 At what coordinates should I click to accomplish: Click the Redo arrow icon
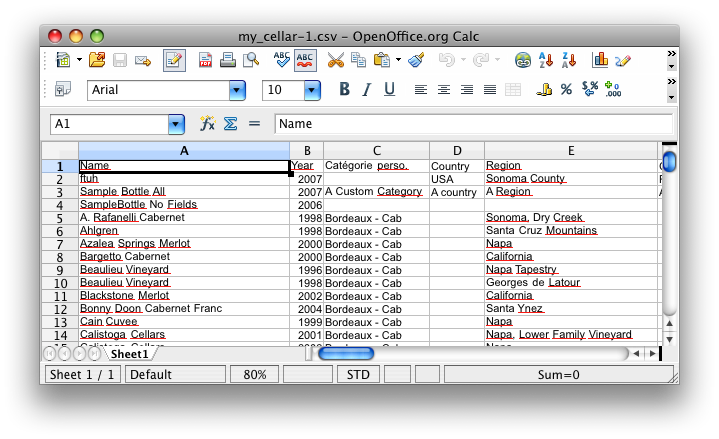[x=481, y=60]
